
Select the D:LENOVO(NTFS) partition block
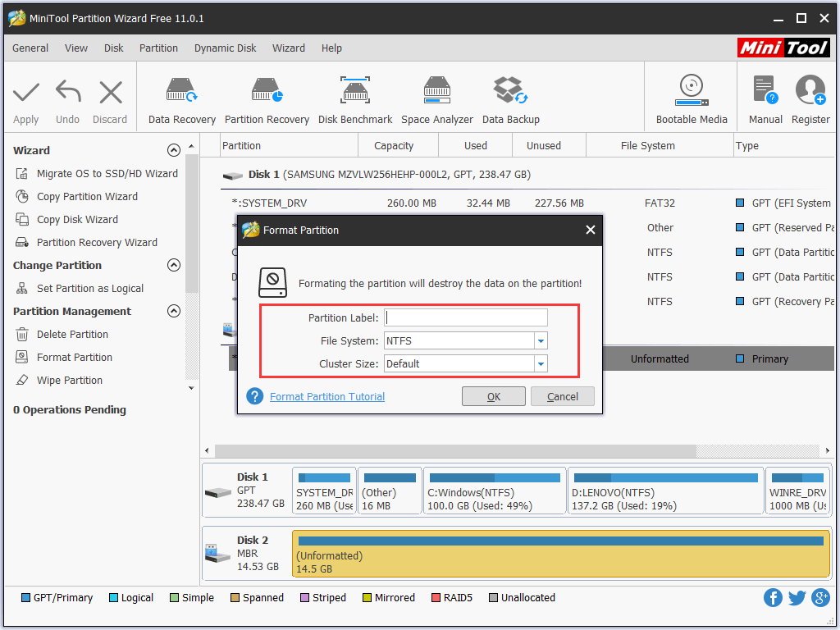coord(666,491)
